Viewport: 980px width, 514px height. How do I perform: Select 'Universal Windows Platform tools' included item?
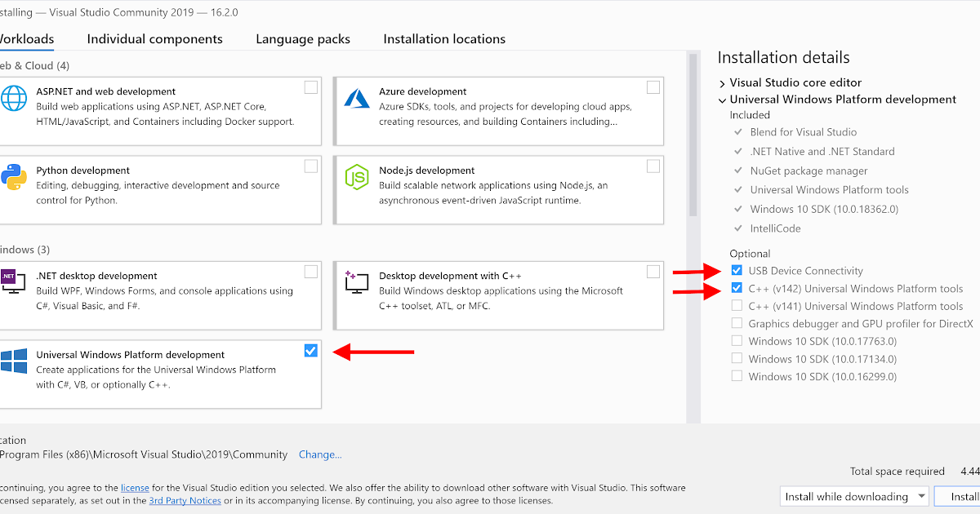(830, 189)
